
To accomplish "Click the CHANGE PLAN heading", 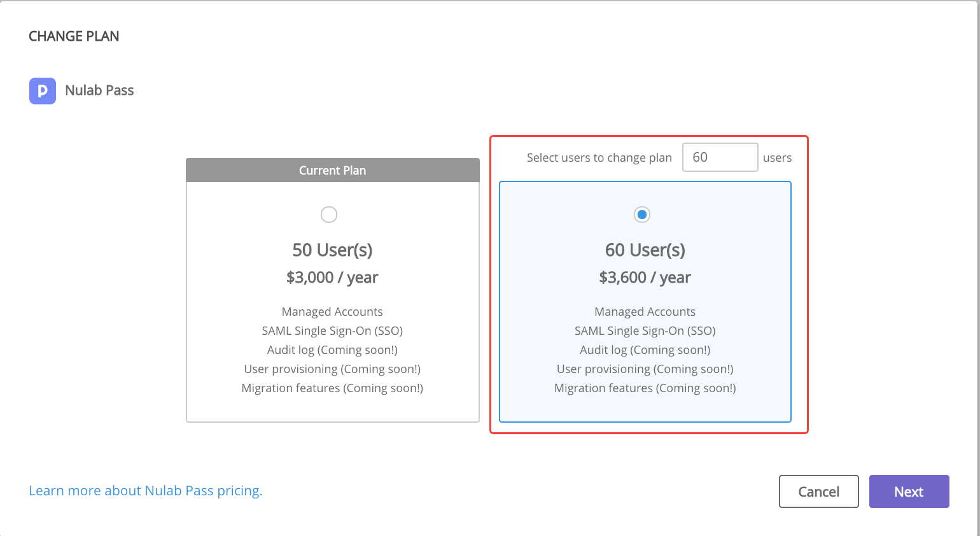I will coord(74,36).
